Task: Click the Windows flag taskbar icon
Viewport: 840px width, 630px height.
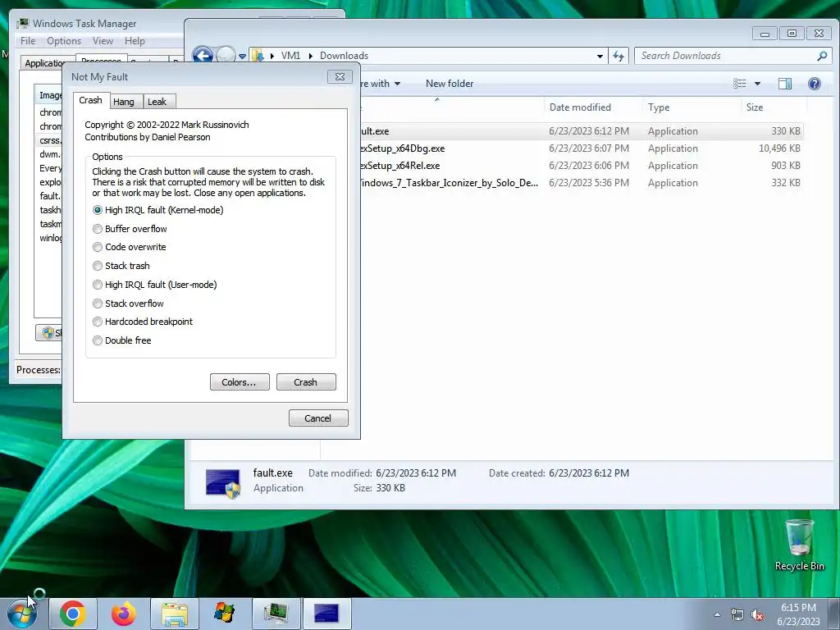Action: tap(224, 614)
